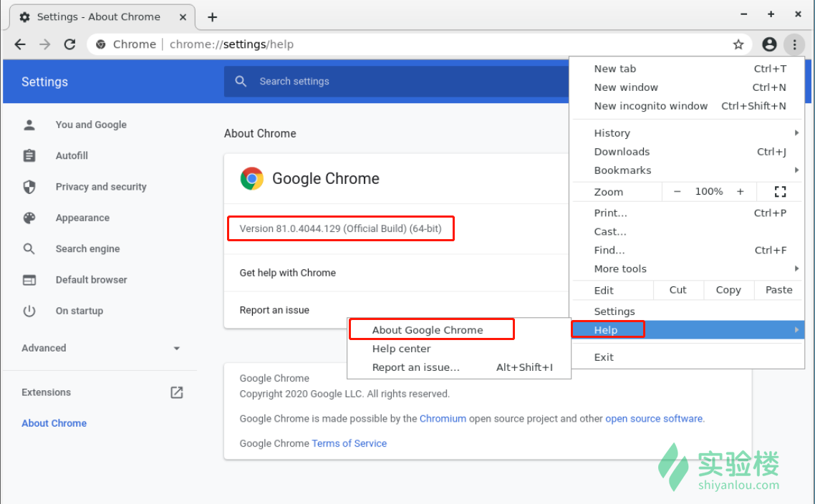The image size is (815, 504).
Task: Open a new tab with the plus icon
Action: 212,17
